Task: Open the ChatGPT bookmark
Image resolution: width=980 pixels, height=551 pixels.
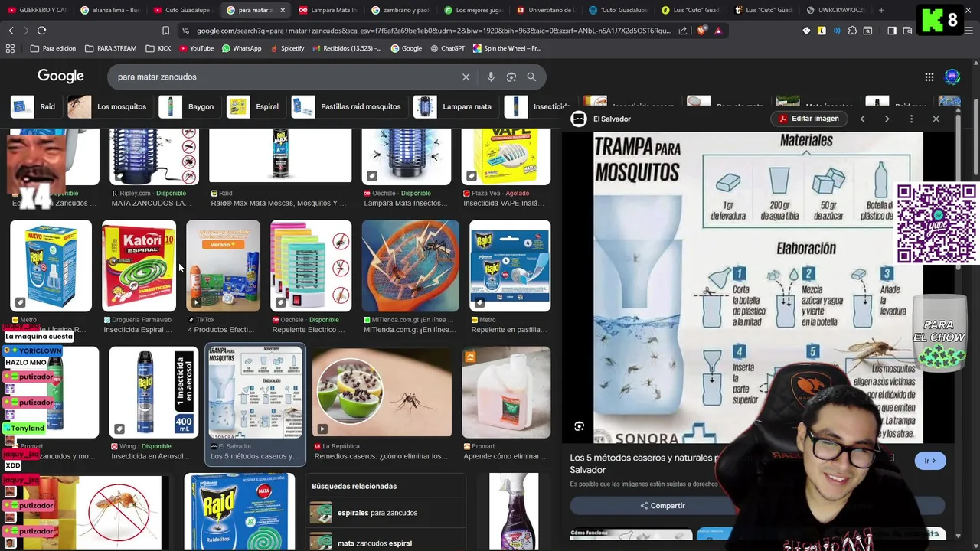Action: [x=448, y=48]
